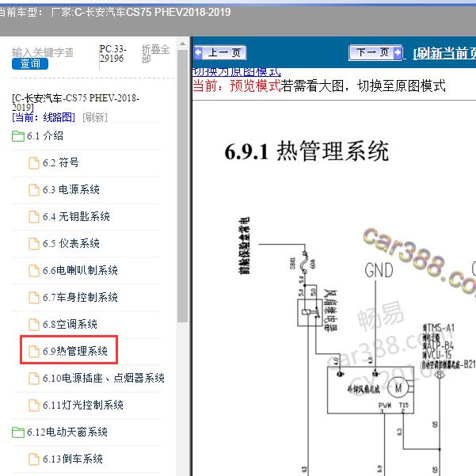Viewport: 476px width, 476px height.
Task: Click the keyword search input field
Action: [43, 52]
